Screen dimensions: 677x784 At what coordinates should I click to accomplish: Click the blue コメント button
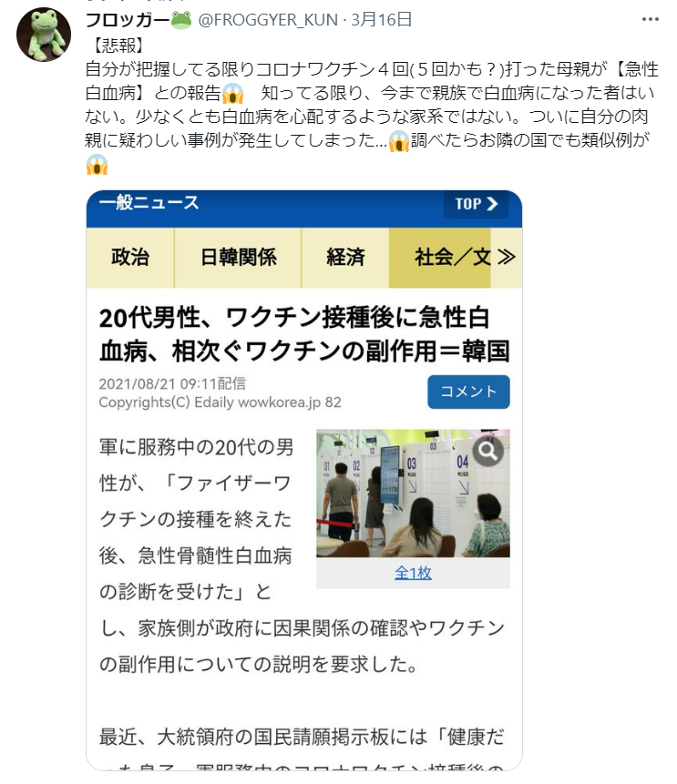[468, 392]
